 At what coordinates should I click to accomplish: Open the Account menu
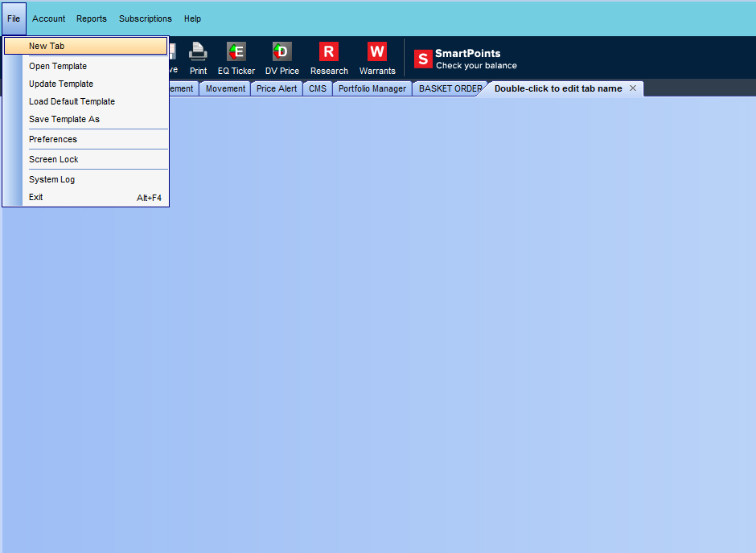point(49,18)
